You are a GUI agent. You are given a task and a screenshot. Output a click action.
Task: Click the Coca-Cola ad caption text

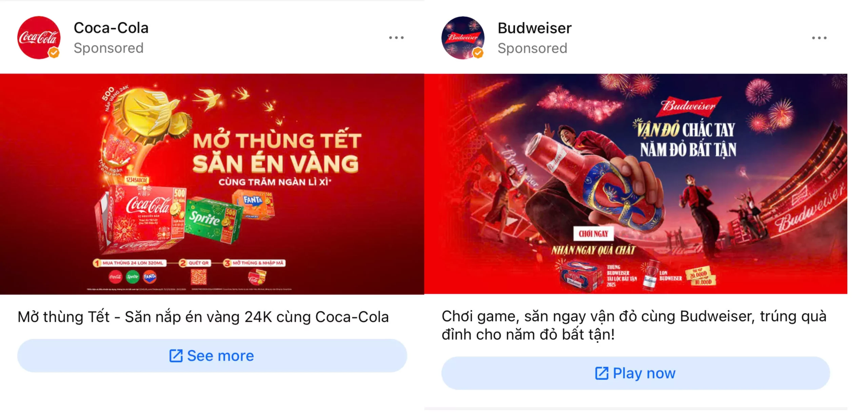(x=203, y=317)
